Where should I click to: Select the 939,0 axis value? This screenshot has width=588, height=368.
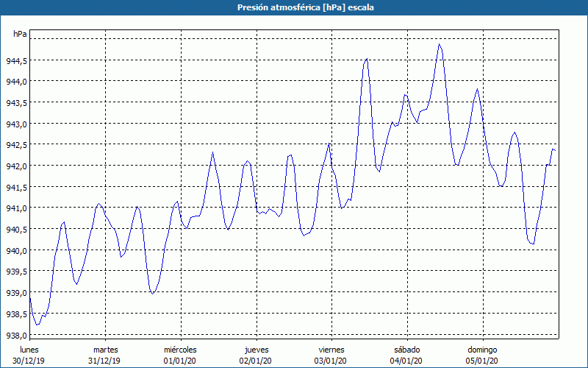pyautogui.click(x=15, y=292)
